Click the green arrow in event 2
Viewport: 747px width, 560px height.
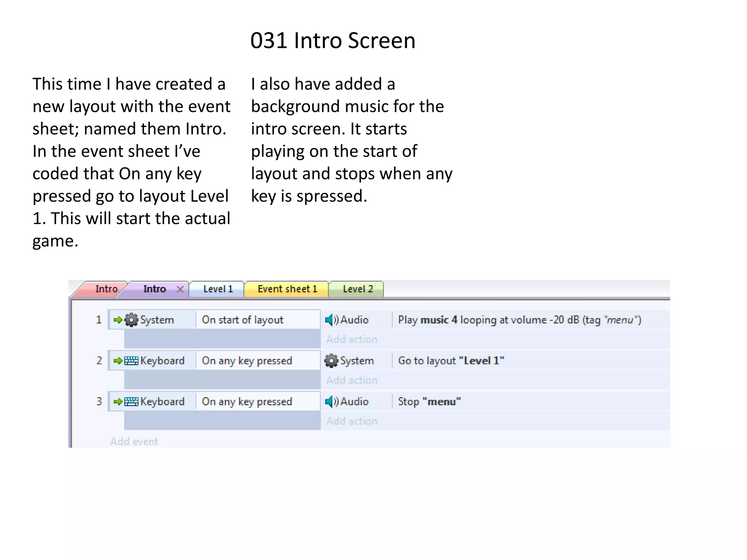pos(118,361)
